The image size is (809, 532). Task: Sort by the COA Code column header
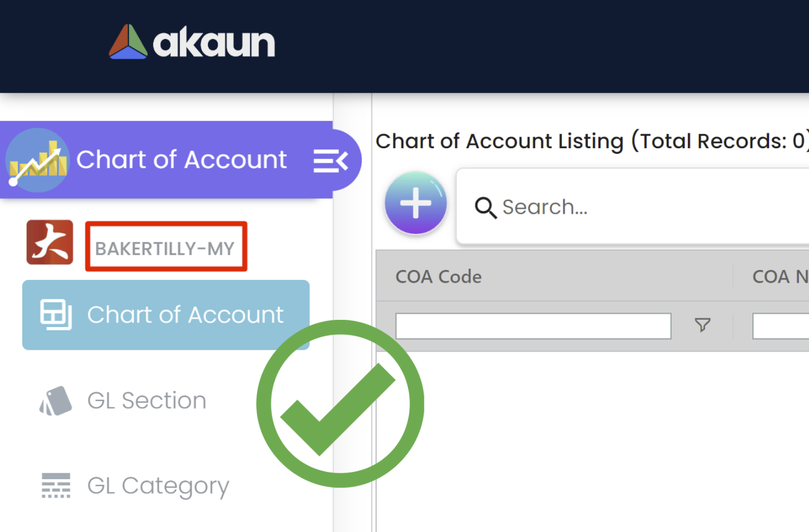click(x=438, y=277)
